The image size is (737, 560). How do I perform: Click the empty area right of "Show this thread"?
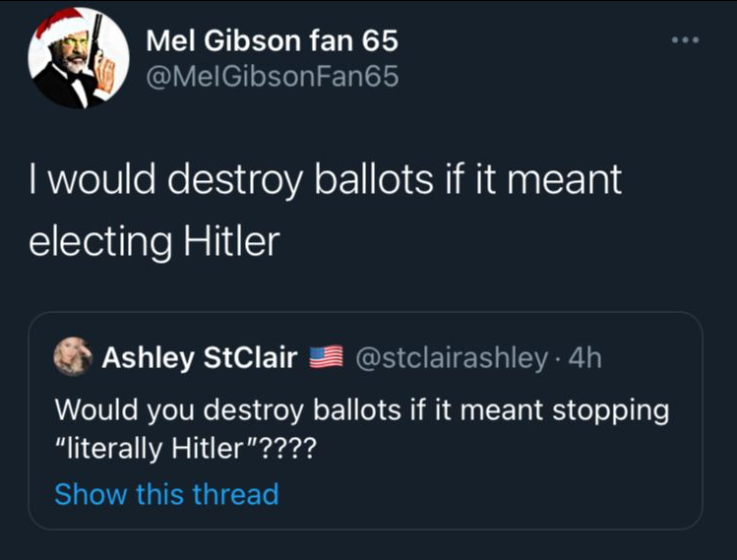tap(492, 493)
